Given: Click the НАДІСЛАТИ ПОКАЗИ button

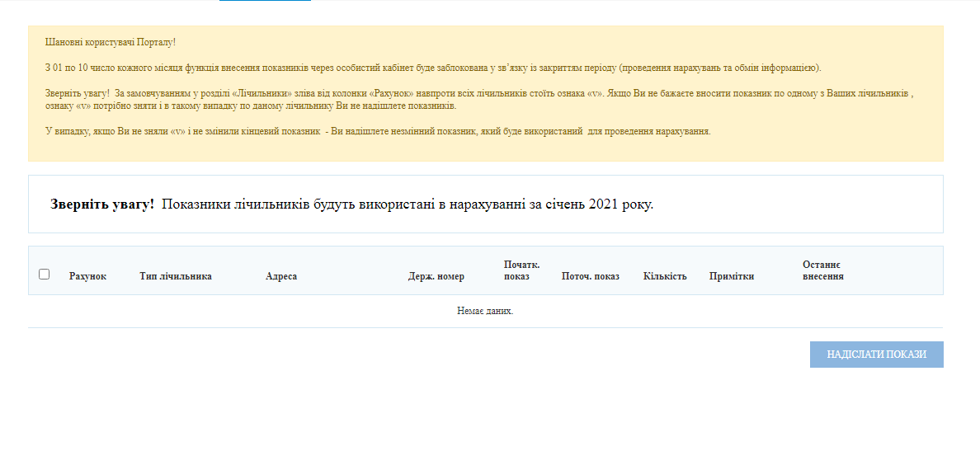Looking at the screenshot, I should [x=876, y=355].
